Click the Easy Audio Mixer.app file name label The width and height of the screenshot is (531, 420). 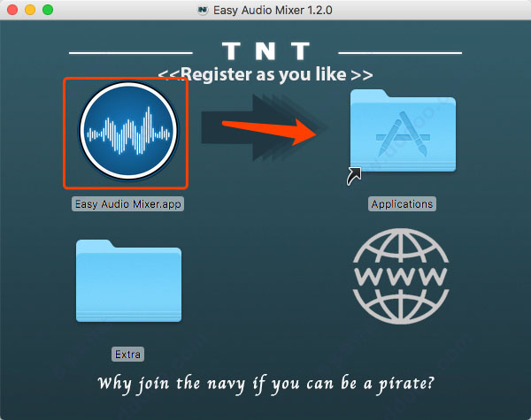coord(127,204)
